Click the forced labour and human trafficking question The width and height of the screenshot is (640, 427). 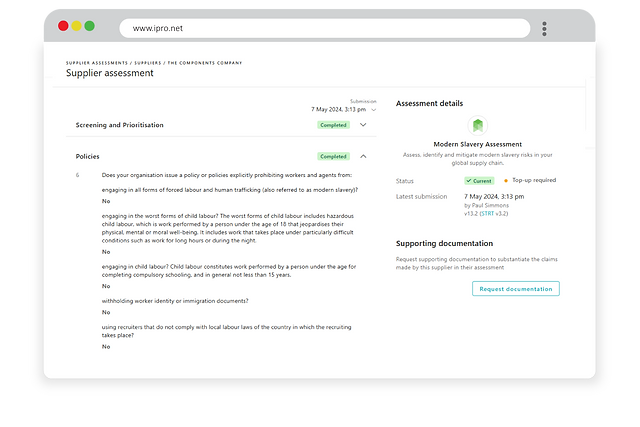tap(230, 190)
